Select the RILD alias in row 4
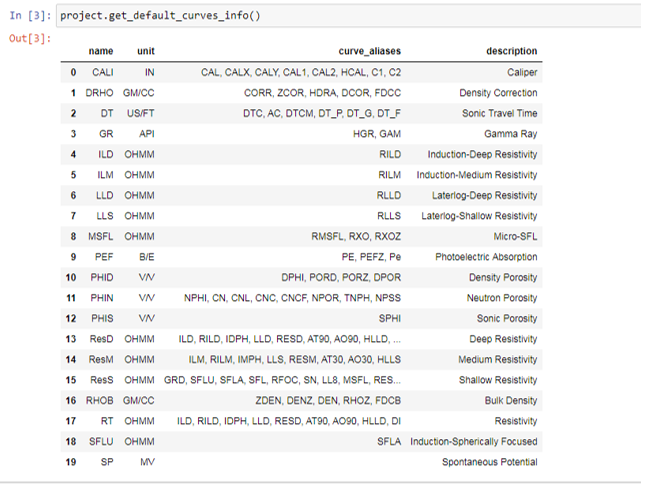Viewport: 649px width, 492px height. 390,154
